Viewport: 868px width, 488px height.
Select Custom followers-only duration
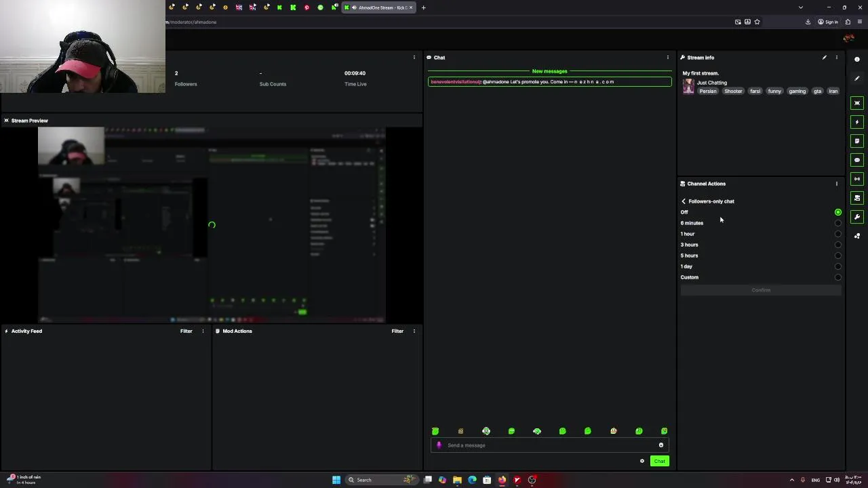click(838, 277)
